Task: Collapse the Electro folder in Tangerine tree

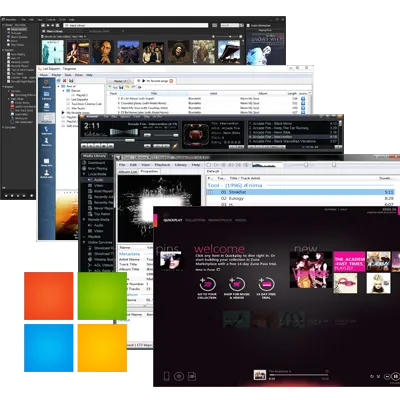Action: tap(64, 91)
